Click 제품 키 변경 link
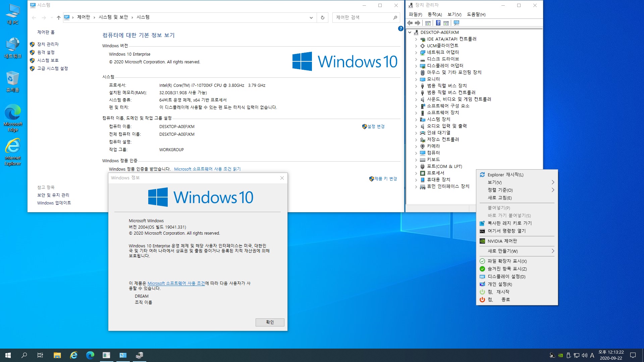The height and width of the screenshot is (362, 644). click(x=385, y=179)
